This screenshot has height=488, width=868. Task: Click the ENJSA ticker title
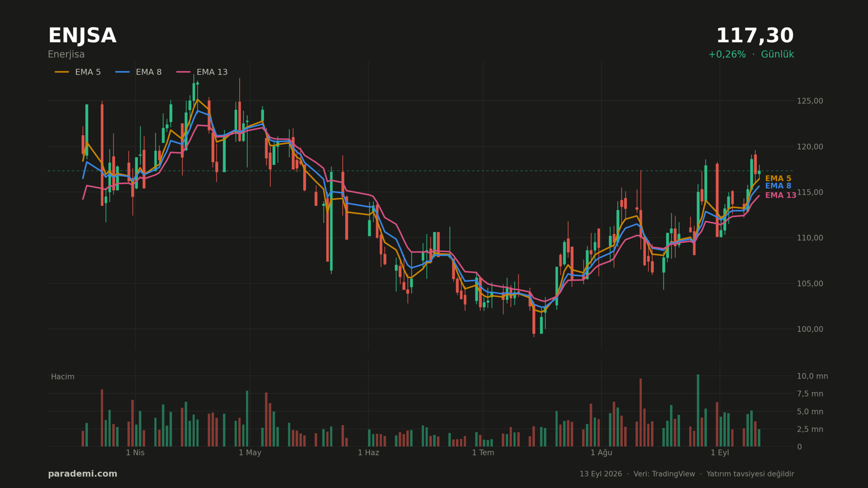[82, 36]
